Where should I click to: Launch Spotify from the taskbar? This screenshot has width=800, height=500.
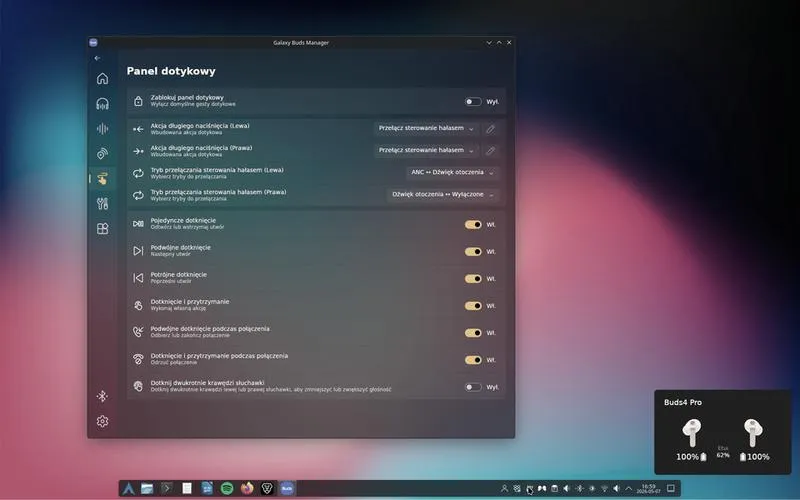[227, 488]
